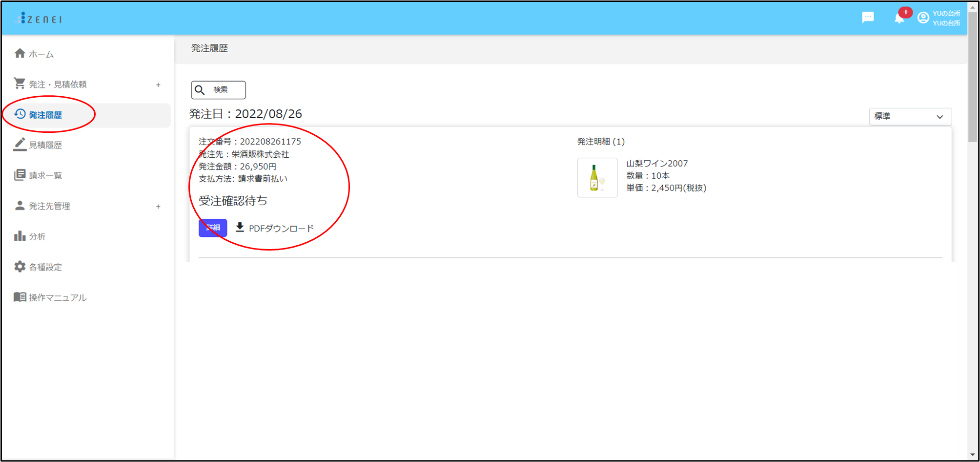Click the 見積履歴 pencil icon

tap(20, 144)
